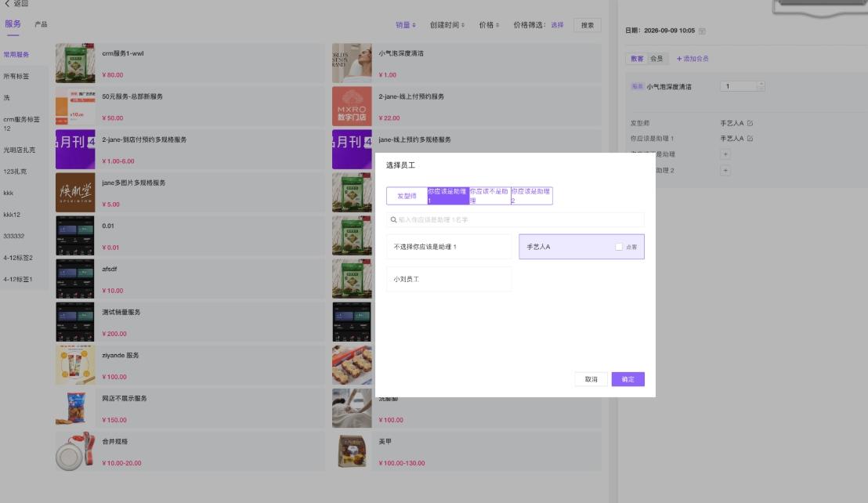Select employee 小刘员工
This screenshot has height=503, width=868.
(449, 279)
